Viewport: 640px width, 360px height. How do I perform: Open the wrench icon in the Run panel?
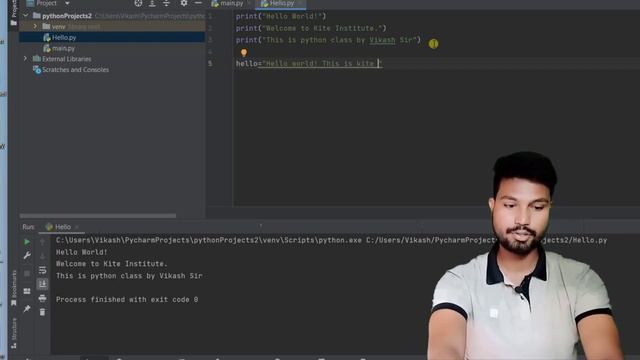27,256
